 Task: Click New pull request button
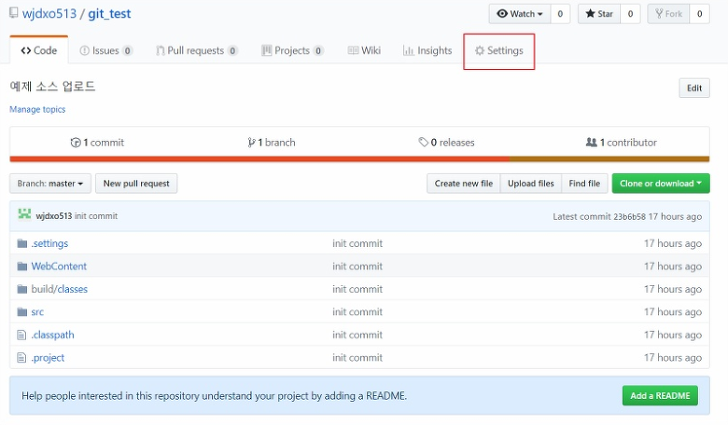click(136, 183)
